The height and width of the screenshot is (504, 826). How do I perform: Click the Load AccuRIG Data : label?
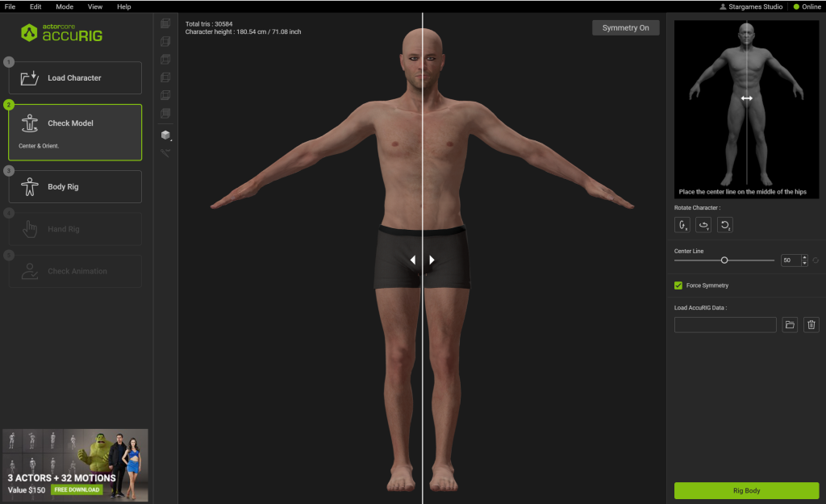coord(700,307)
